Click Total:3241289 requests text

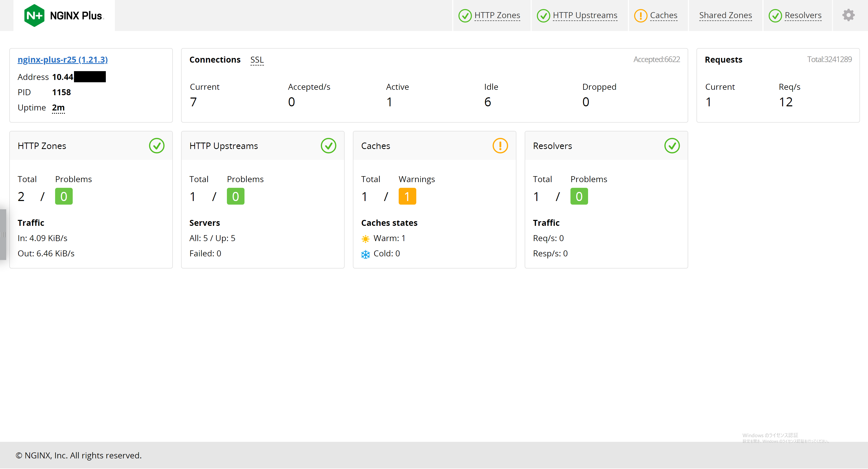click(x=829, y=59)
